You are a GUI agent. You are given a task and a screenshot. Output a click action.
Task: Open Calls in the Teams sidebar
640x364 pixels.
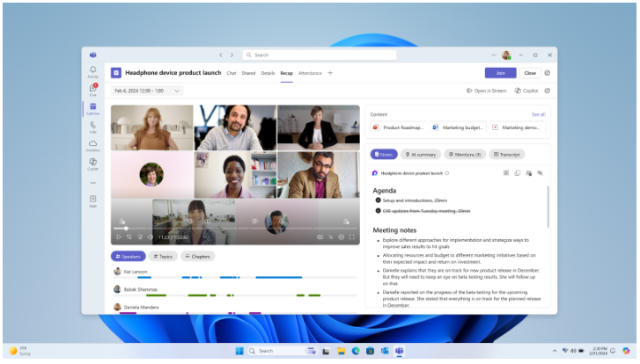click(92, 127)
